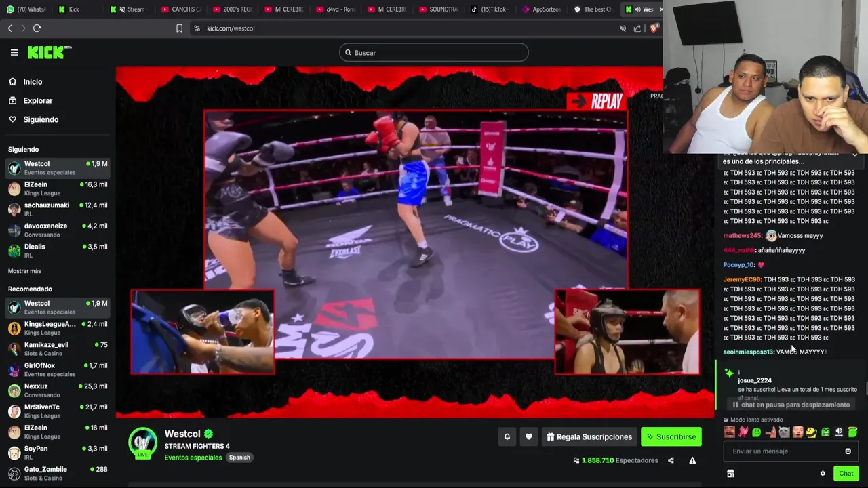The image size is (868, 488).
Task: Expand Mostrar más in followed list
Action: pos(24,271)
